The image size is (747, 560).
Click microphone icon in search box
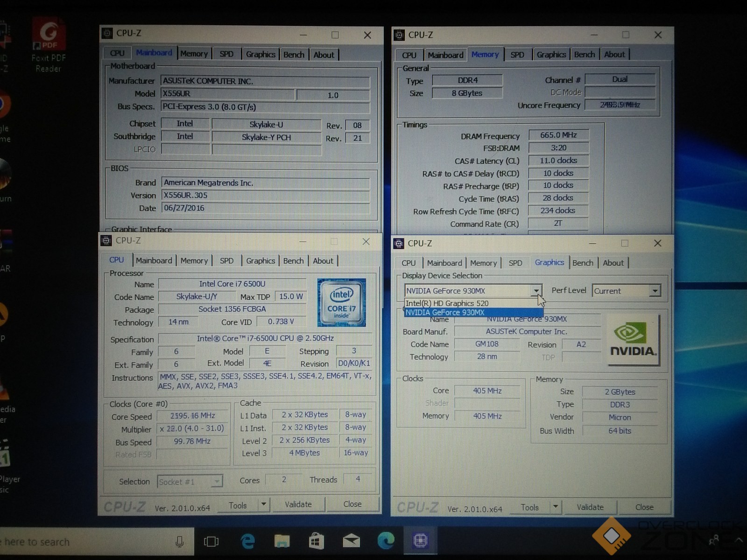(179, 542)
